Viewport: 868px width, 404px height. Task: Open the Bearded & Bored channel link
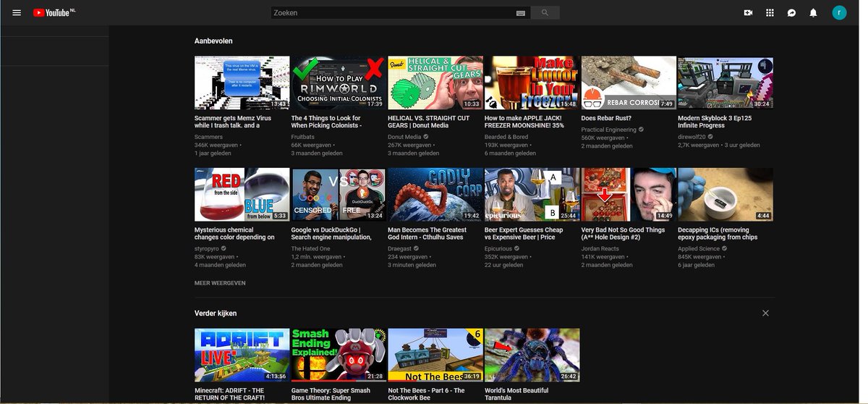pos(506,137)
